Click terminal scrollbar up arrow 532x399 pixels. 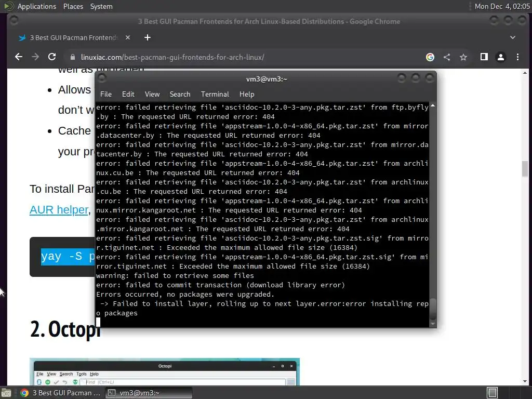click(x=433, y=106)
